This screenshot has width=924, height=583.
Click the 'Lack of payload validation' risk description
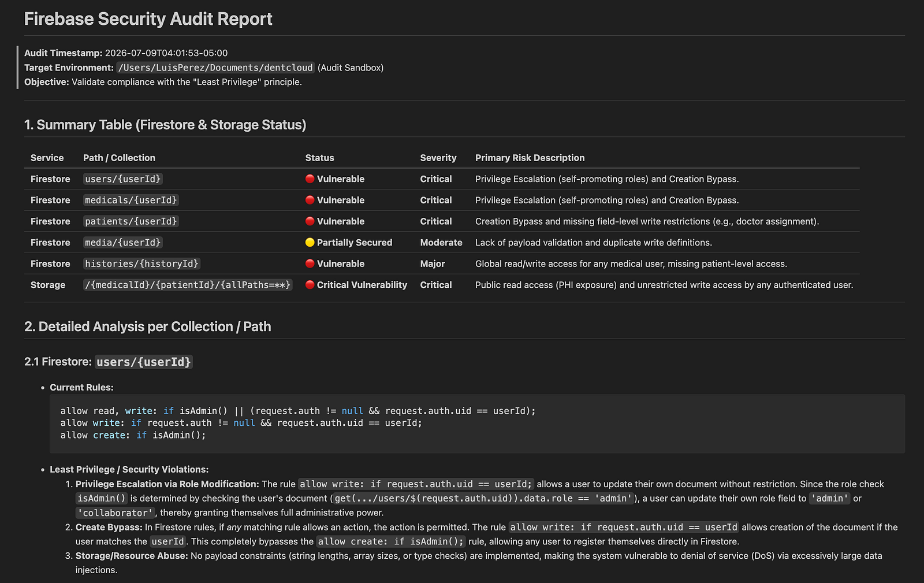coord(594,243)
